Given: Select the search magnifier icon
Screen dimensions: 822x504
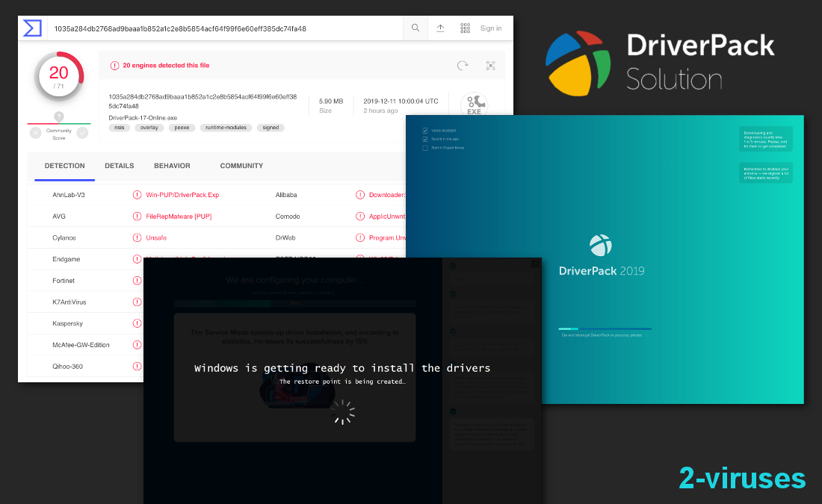Looking at the screenshot, I should (x=415, y=28).
